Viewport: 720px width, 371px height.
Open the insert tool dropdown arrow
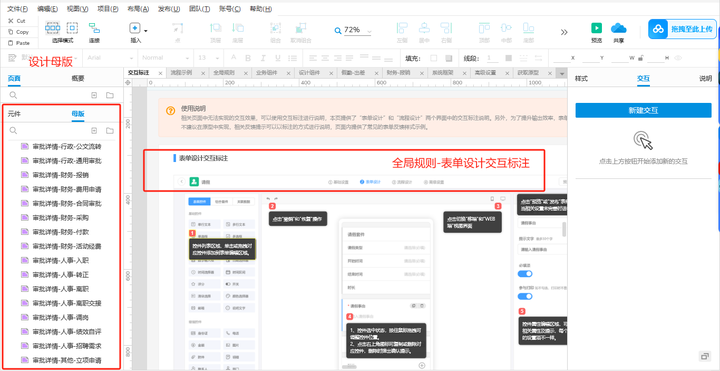point(146,31)
